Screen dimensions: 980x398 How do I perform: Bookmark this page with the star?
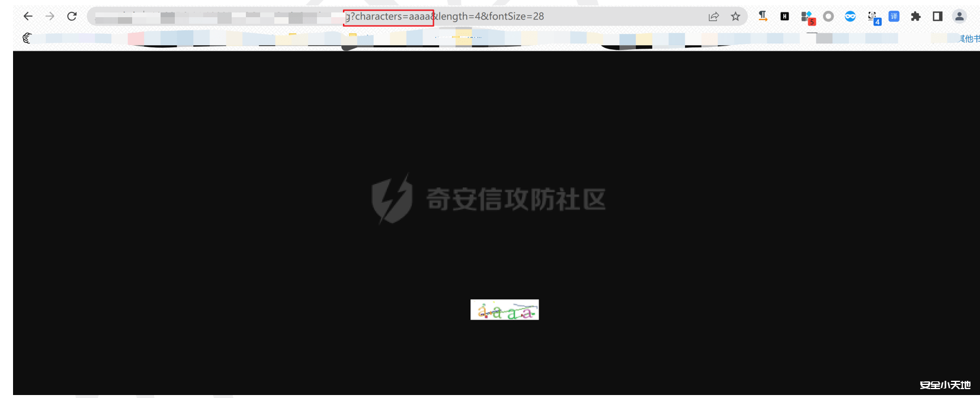pos(735,17)
